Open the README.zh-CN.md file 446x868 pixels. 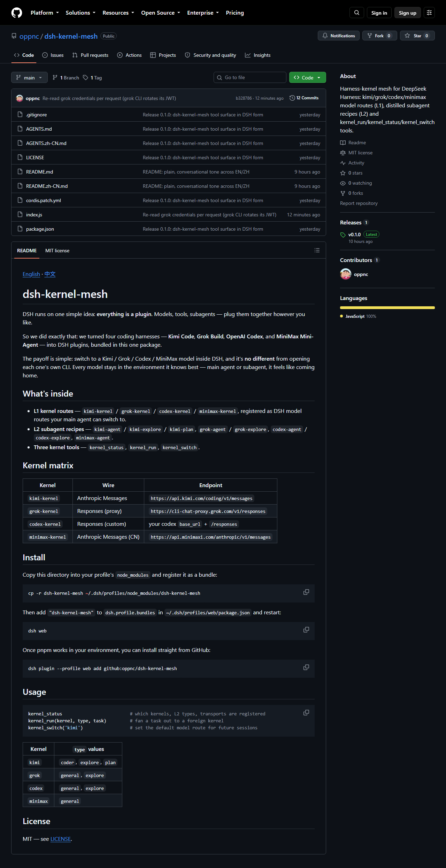(47, 186)
